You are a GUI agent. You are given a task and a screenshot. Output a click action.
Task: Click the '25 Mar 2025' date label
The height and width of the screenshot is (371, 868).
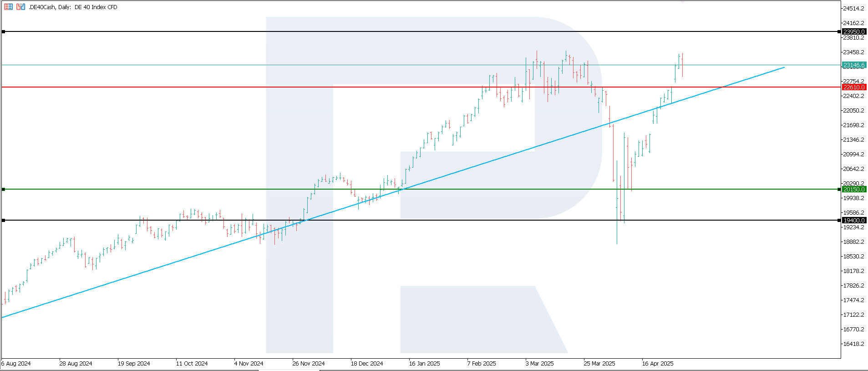click(x=599, y=364)
